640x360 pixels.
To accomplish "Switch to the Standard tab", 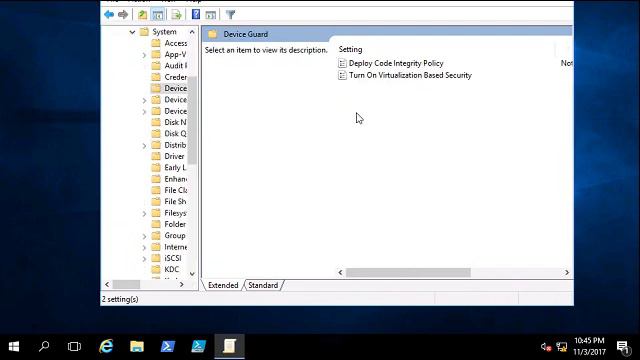I will click(263, 285).
